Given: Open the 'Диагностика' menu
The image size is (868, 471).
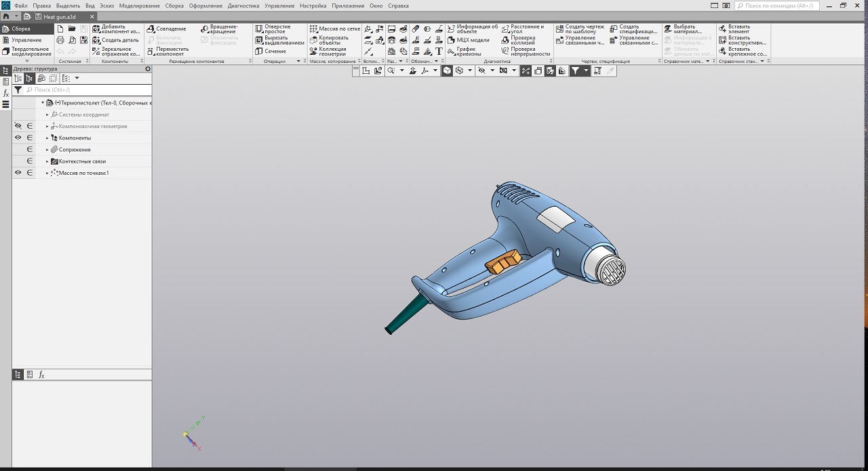Looking at the screenshot, I should coord(243,5).
